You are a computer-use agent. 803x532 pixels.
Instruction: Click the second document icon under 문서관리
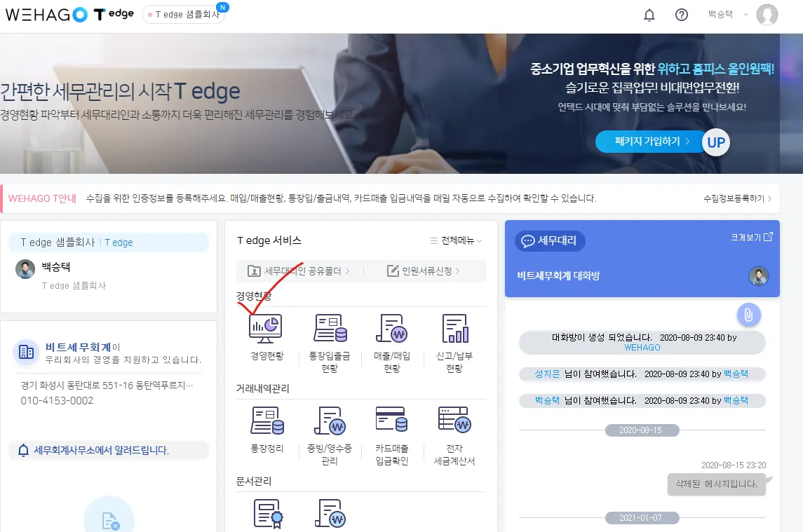(330, 514)
